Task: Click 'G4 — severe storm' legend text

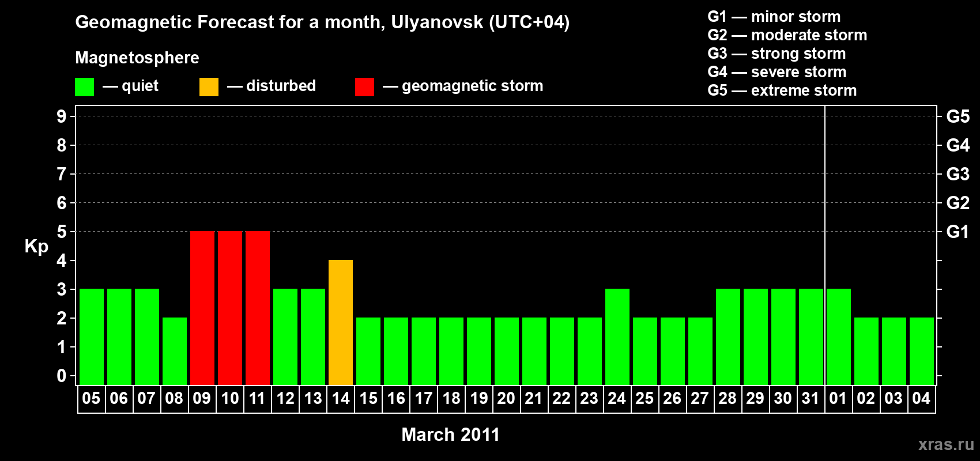Action: (x=777, y=72)
